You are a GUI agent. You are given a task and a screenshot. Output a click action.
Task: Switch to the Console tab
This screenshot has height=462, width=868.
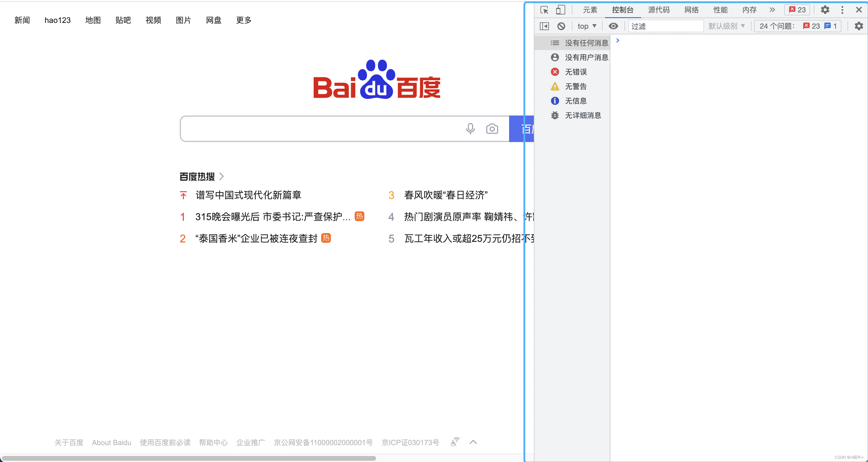pyautogui.click(x=623, y=10)
